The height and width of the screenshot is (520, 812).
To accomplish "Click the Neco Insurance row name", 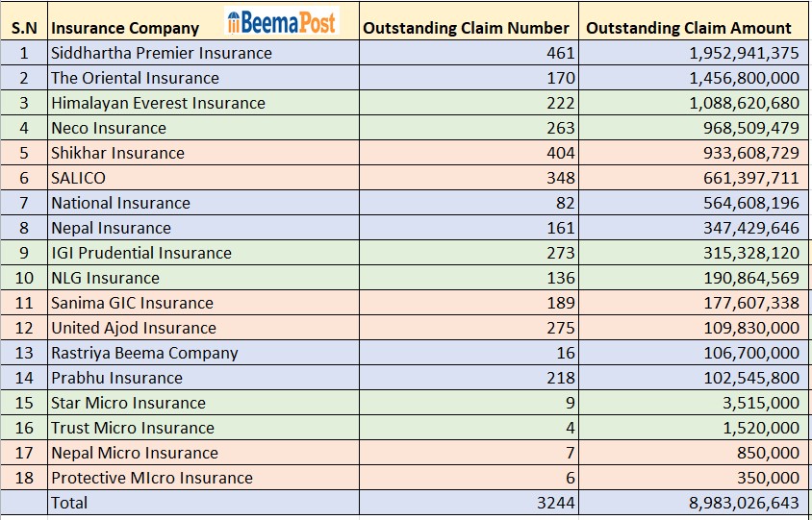I will tap(109, 128).
